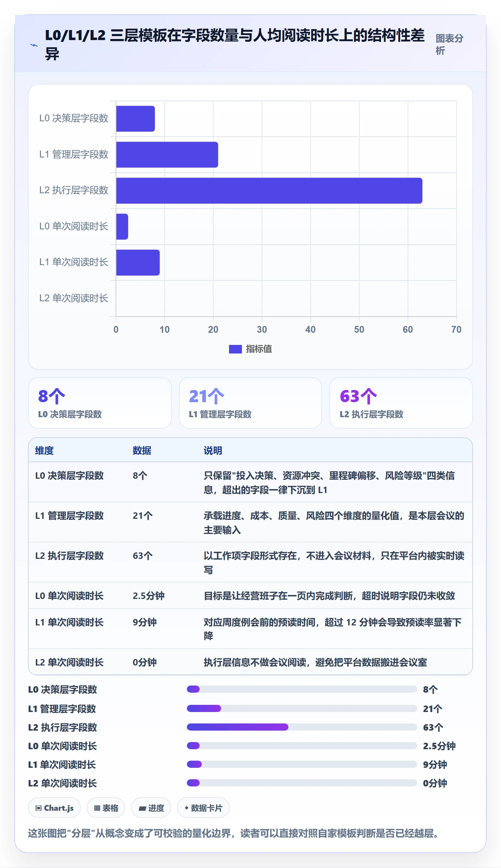Click the 数据卡片 tag diamond icon
The height and width of the screenshot is (868, 501).
pos(186,808)
